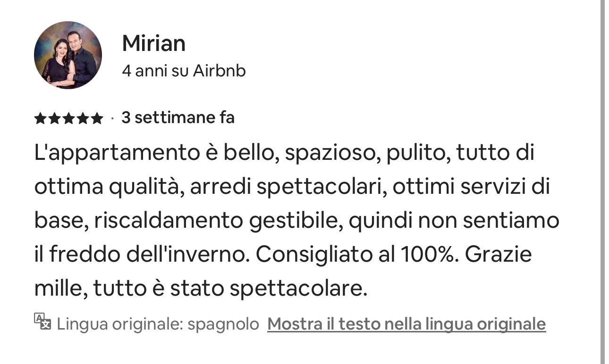Click the first rating star
This screenshot has width=609, height=364.
[40, 118]
